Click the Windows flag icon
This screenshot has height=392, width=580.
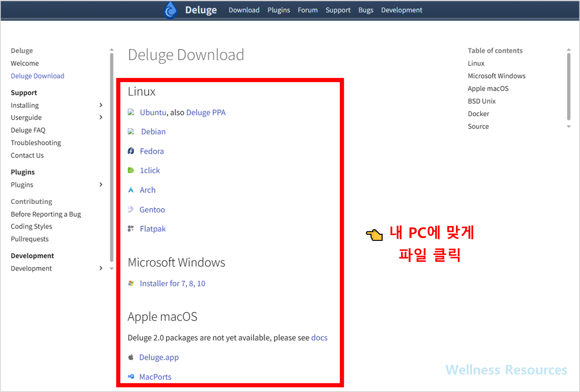[131, 283]
